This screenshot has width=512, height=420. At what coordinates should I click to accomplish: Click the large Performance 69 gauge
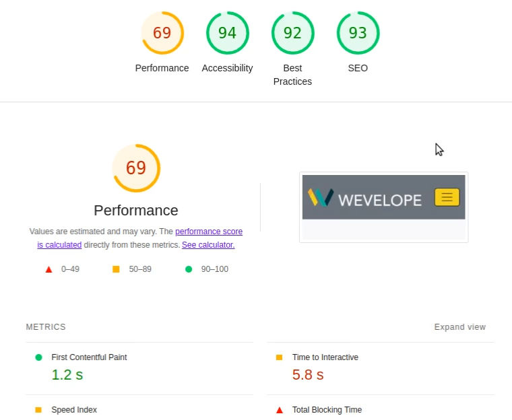tap(136, 168)
